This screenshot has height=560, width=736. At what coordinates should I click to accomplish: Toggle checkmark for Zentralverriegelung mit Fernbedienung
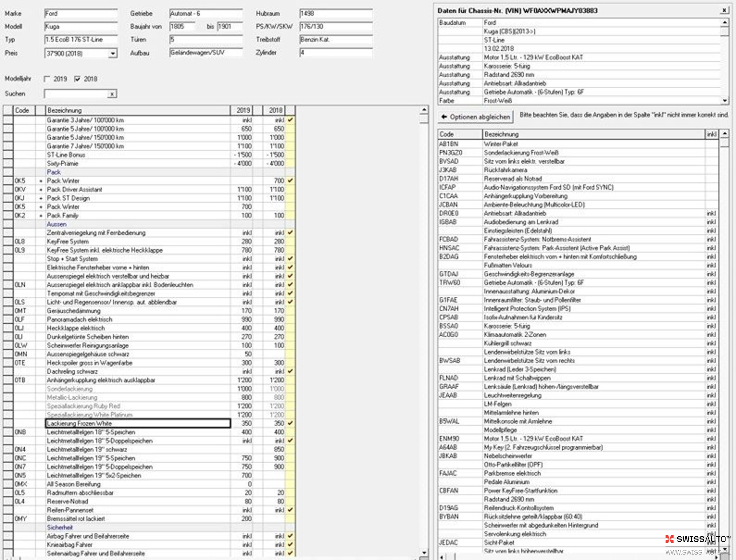pos(290,233)
